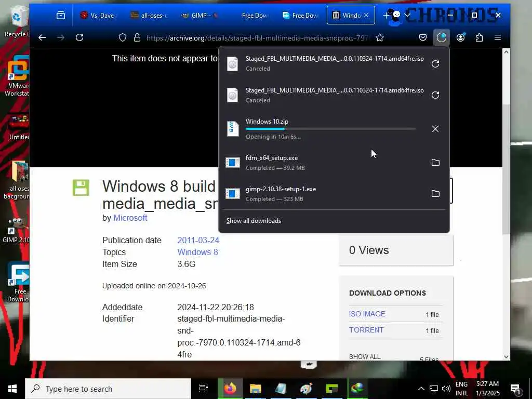Download the ISO IMAGE option
Screen dimensions: 532x399
coord(367,314)
